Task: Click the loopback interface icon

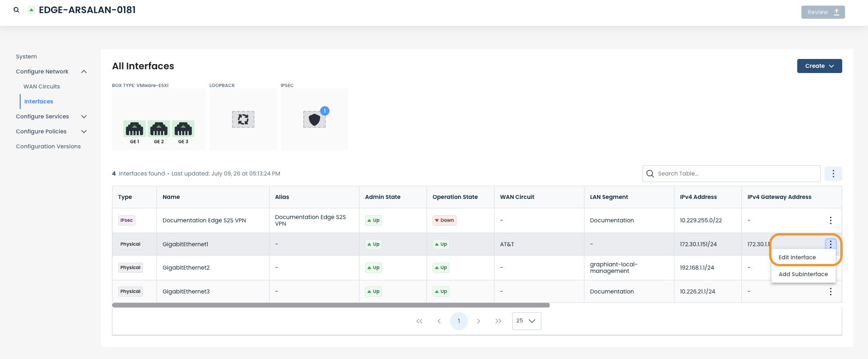Action: click(243, 119)
